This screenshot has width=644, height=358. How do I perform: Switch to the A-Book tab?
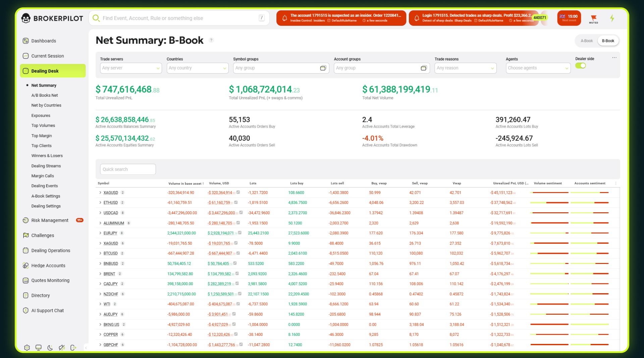click(586, 41)
